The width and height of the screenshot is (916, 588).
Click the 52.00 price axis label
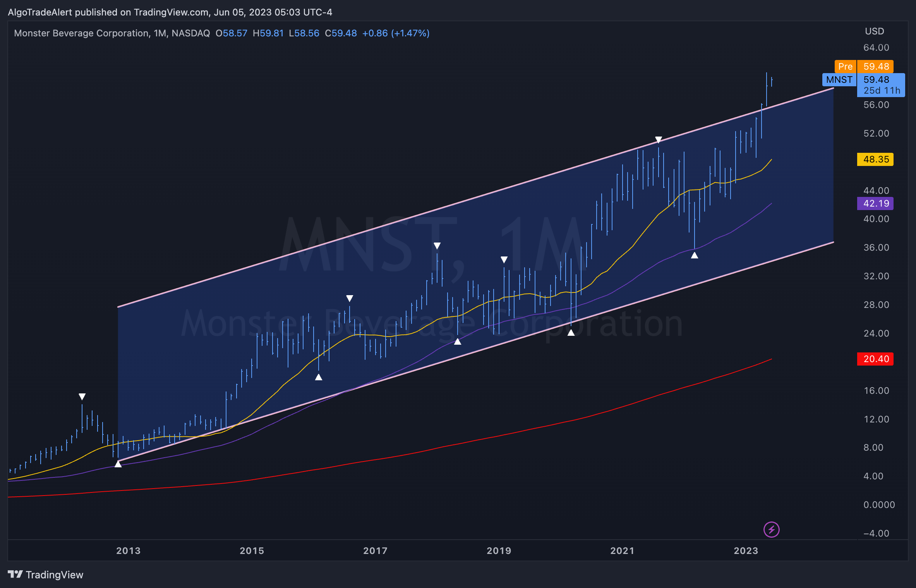[876, 133]
